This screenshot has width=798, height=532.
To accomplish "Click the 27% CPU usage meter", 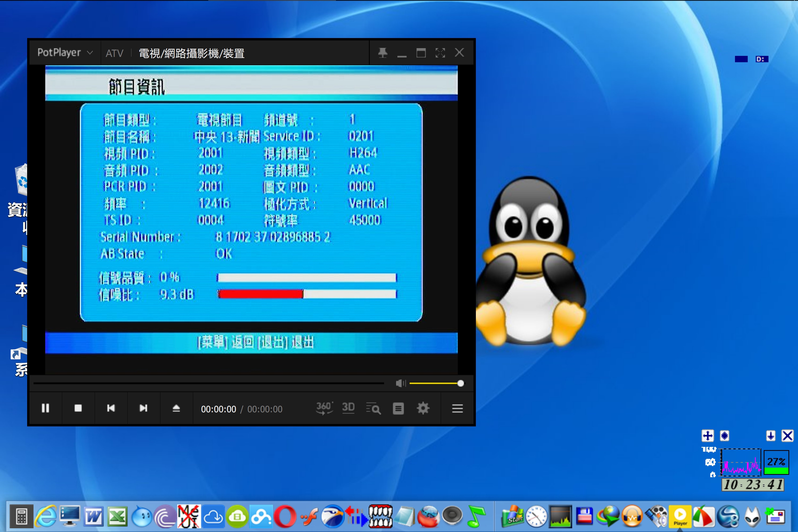I will (776, 463).
